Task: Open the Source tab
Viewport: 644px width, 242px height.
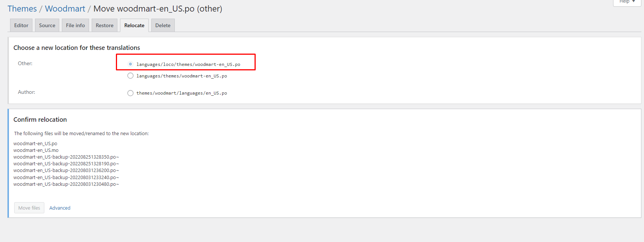Action: [x=47, y=25]
